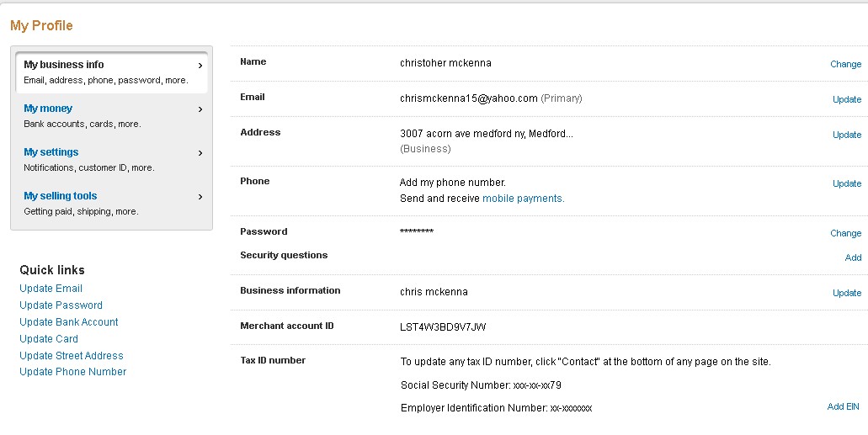Click Change next to the Name row
Image resolution: width=868 pixels, height=435 pixels.
pyautogui.click(x=845, y=64)
